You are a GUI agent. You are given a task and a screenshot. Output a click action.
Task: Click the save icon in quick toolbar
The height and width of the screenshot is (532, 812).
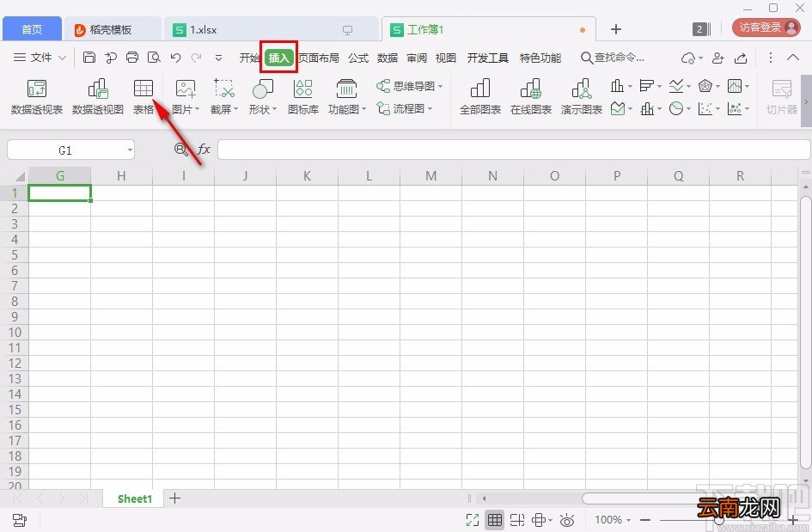pyautogui.click(x=89, y=58)
